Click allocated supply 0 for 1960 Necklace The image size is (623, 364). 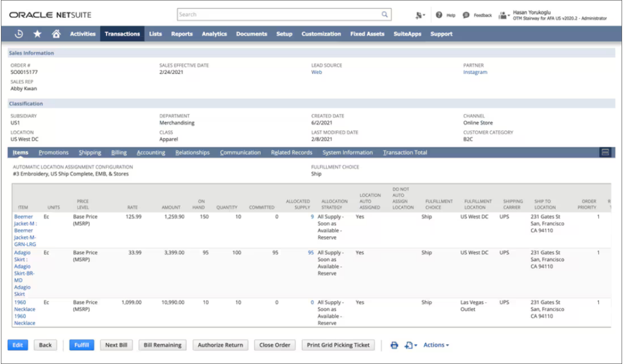[312, 302]
